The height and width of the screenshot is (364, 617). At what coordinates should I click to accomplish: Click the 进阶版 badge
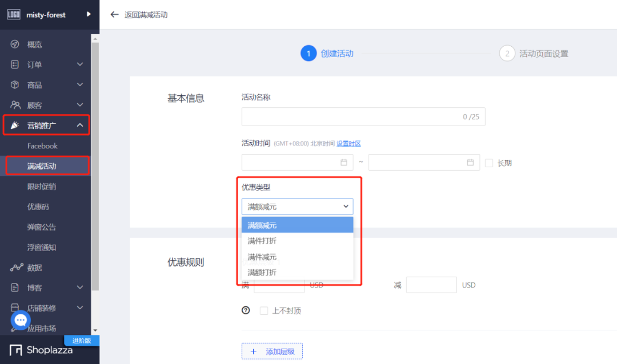82,341
